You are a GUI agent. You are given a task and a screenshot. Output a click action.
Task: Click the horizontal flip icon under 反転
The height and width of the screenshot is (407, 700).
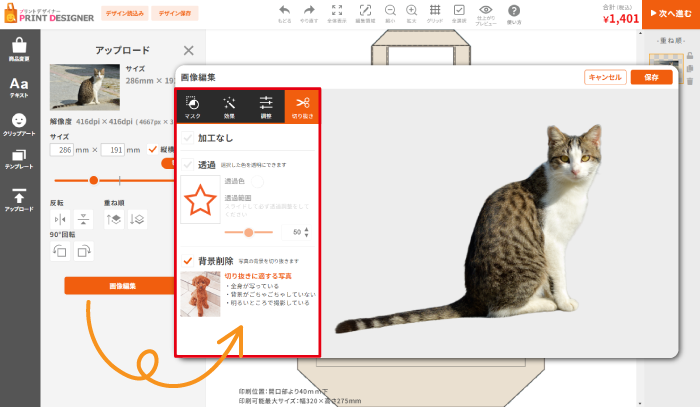coord(58,219)
